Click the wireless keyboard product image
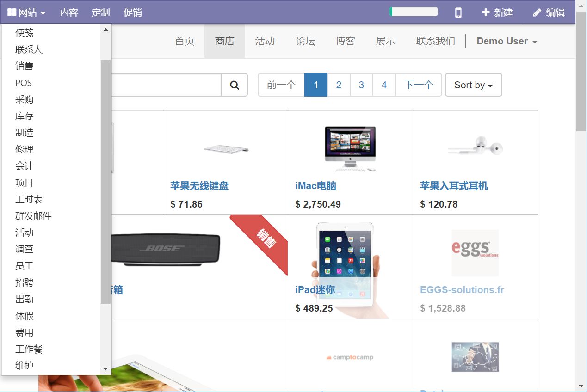The image size is (587, 392). tap(226, 149)
